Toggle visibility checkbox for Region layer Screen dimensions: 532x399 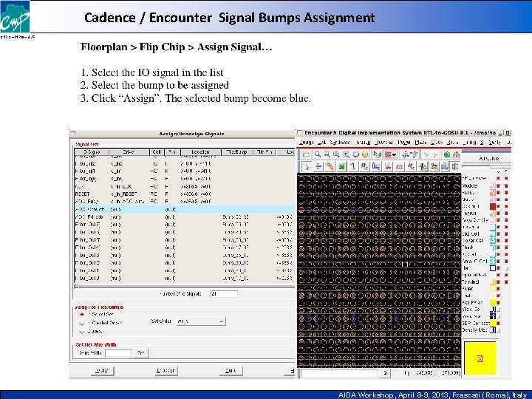tap(499, 213)
